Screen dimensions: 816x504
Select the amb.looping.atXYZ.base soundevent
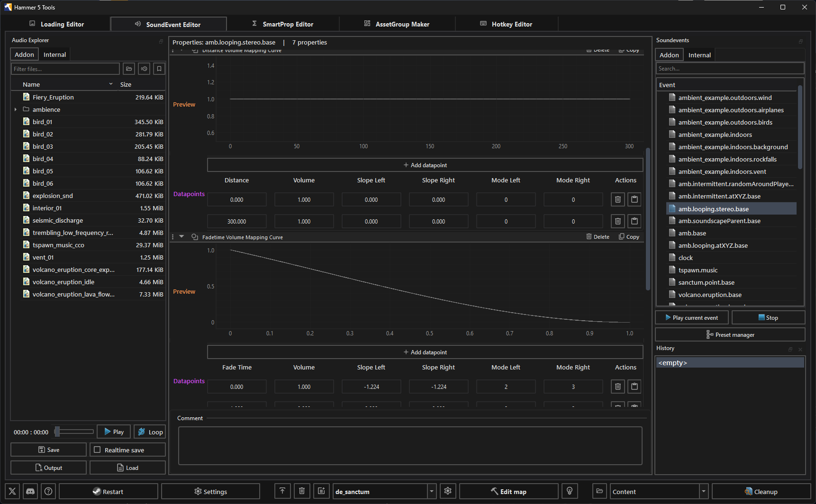point(713,245)
